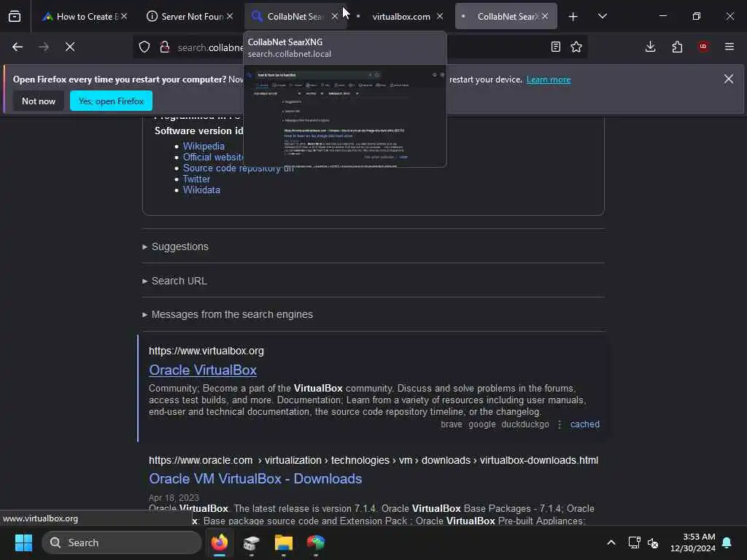Click the Windows taskbar Search box
The height and width of the screenshot is (560, 747).
(122, 542)
